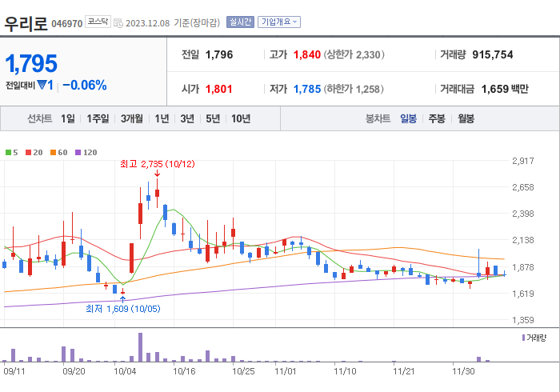This screenshot has width=560, height=392.
Task: Click the 09/11 date axis label
Action: pyautogui.click(x=14, y=372)
